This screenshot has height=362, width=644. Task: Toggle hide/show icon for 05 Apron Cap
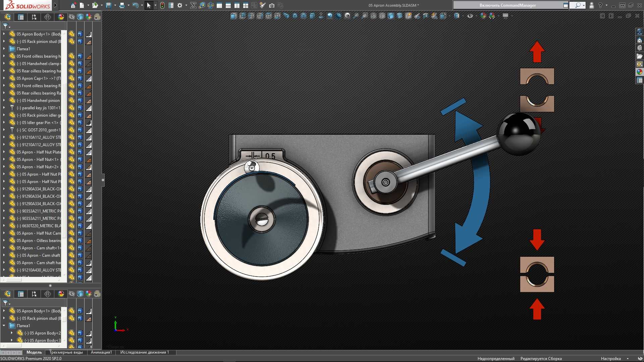[71, 78]
